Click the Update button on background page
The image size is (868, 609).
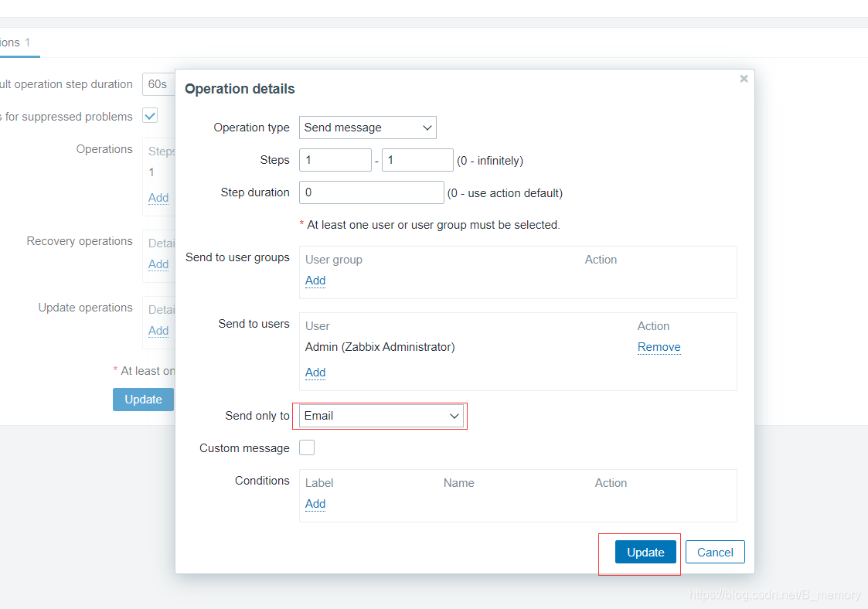[143, 400]
